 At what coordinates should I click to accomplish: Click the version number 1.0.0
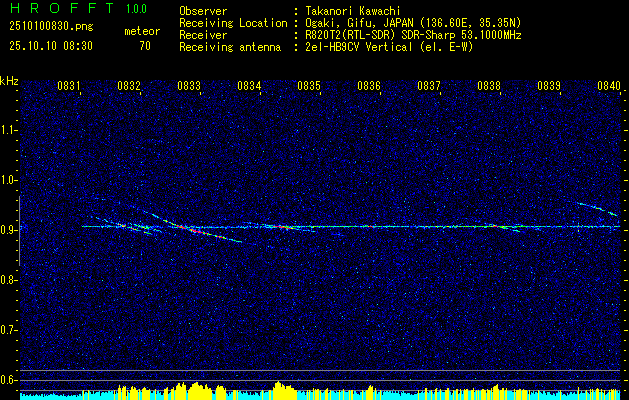coord(136,9)
